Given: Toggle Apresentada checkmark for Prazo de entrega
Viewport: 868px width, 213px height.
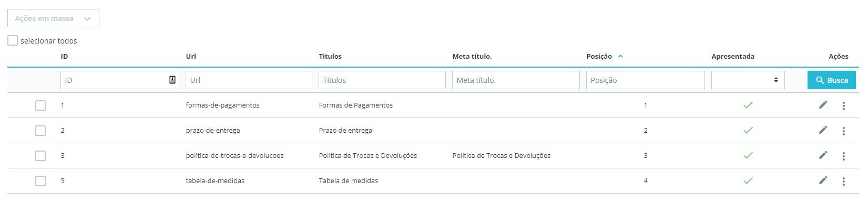Looking at the screenshot, I should [748, 130].
